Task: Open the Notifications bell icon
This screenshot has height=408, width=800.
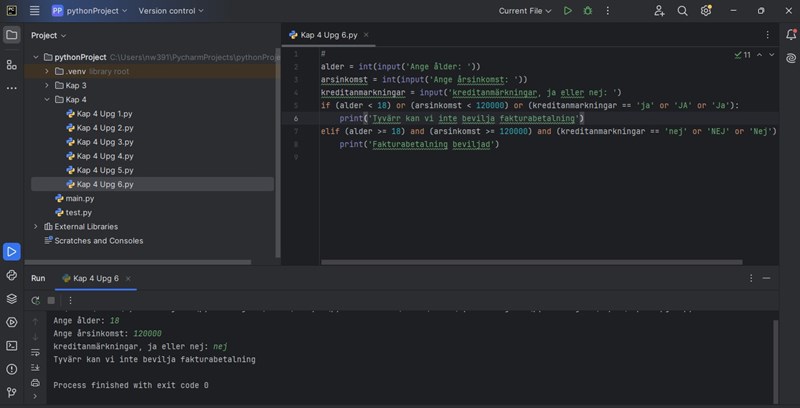Action: click(x=790, y=35)
